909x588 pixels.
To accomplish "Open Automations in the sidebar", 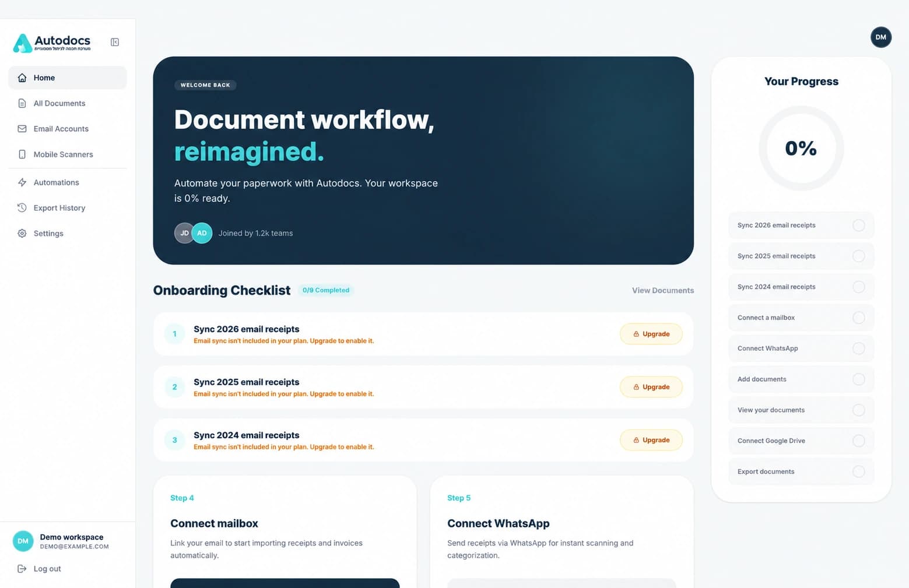I will (x=68, y=182).
